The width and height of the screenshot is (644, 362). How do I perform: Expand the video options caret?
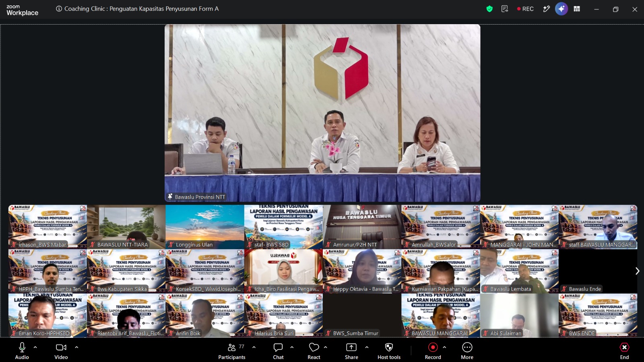pyautogui.click(x=76, y=347)
